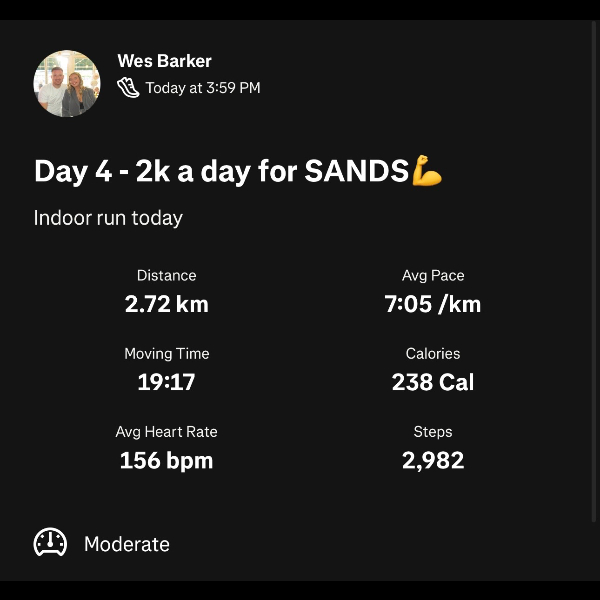600x600 pixels.
Task: Click the Moving Time label
Action: click(166, 353)
